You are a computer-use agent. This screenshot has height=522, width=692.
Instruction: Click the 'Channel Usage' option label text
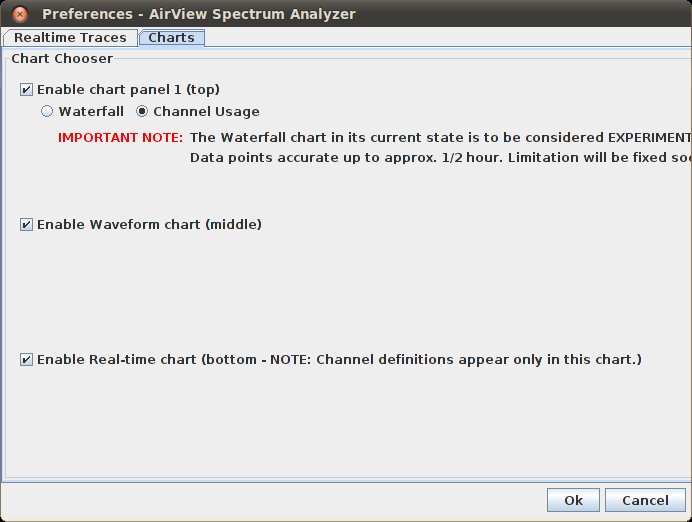click(x=206, y=112)
